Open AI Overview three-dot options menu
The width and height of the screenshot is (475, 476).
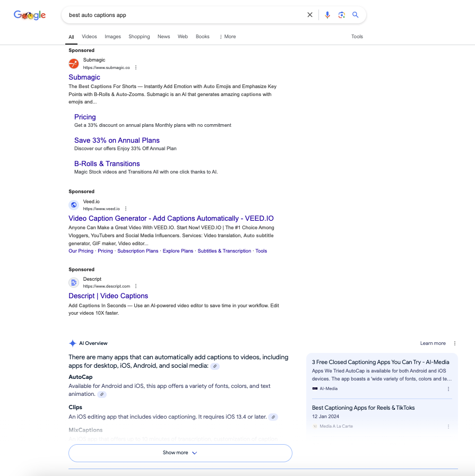point(455,343)
